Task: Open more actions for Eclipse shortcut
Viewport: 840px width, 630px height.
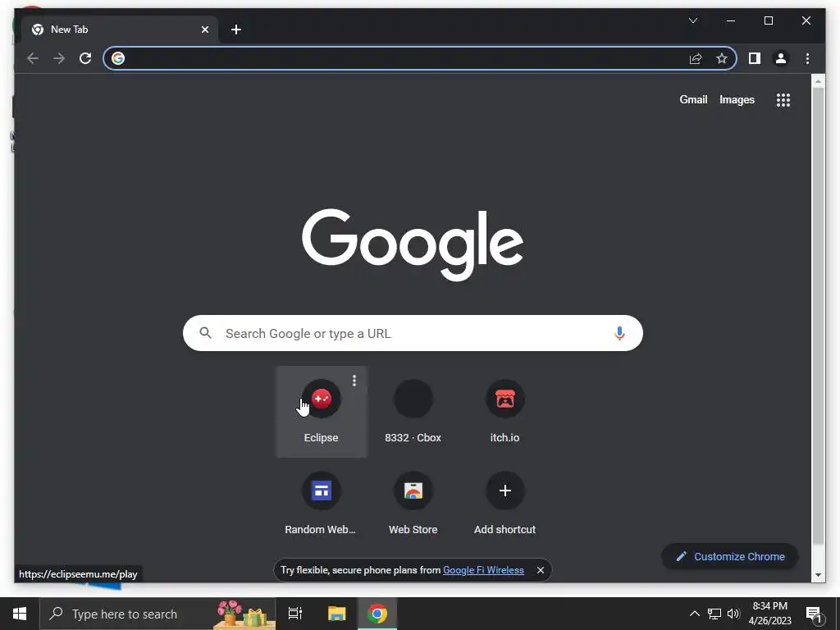Action: [x=354, y=381]
